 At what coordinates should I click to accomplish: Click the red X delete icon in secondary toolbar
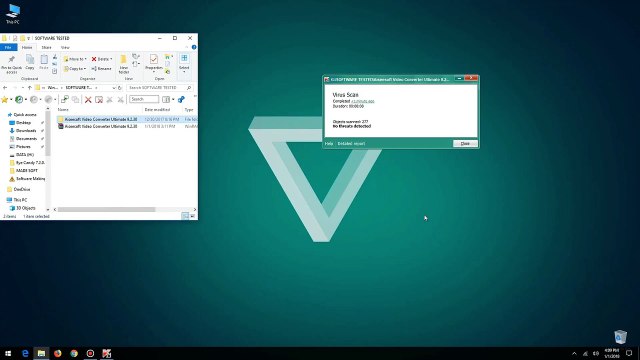[88, 99]
